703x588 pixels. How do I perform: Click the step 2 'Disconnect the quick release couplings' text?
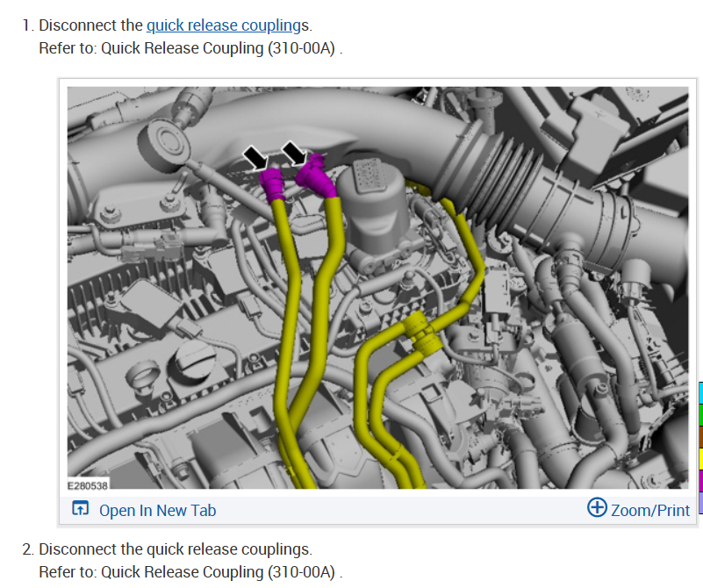[x=176, y=549]
